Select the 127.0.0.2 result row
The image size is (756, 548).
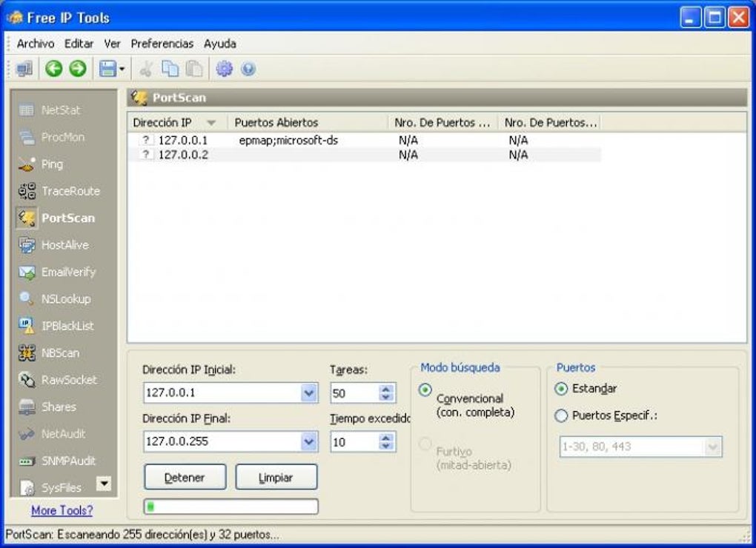[365, 155]
